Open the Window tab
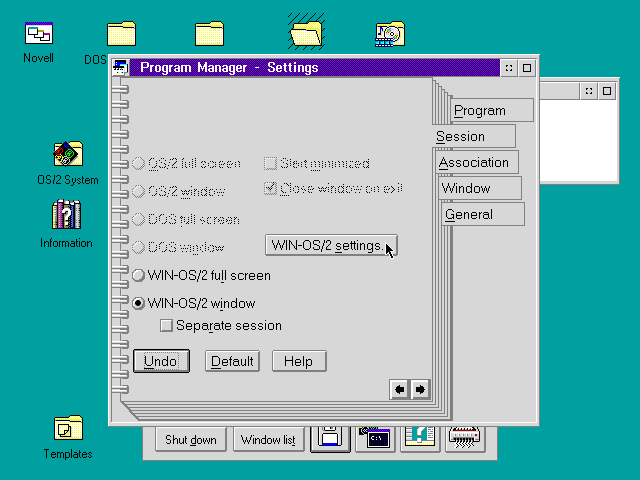Screen dimensions: 640x480 480,188
